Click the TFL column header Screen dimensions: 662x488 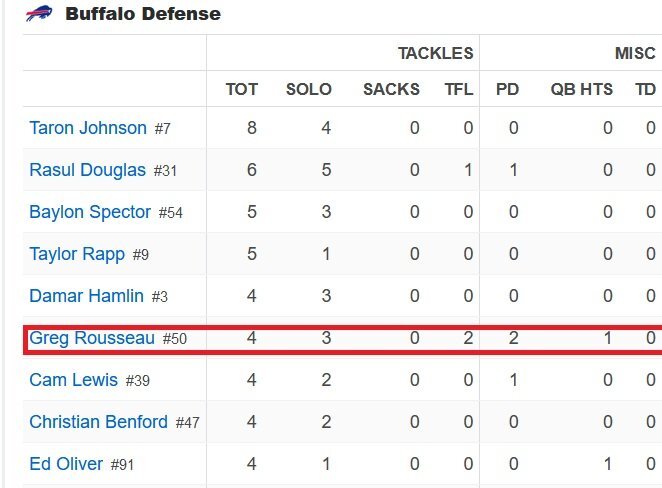[x=459, y=89]
